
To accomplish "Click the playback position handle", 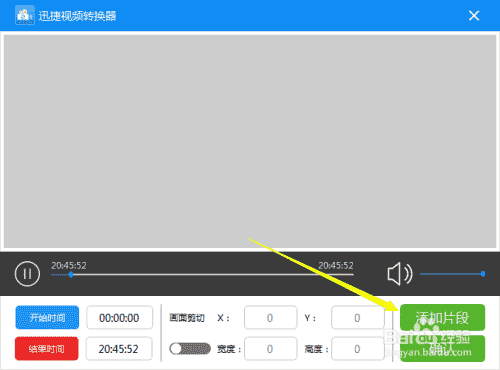I will (71, 275).
